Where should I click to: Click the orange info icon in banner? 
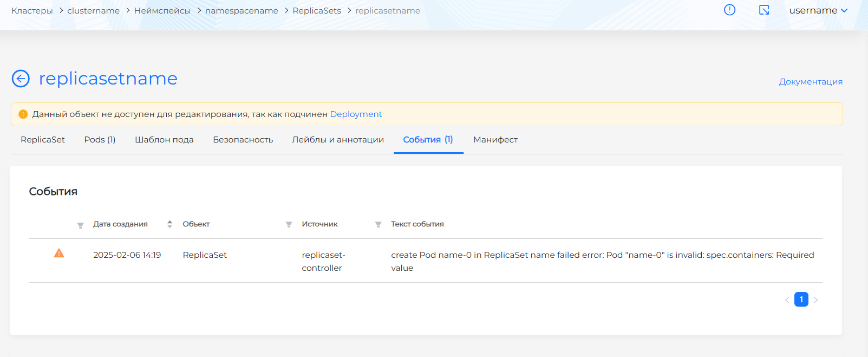tap(23, 114)
